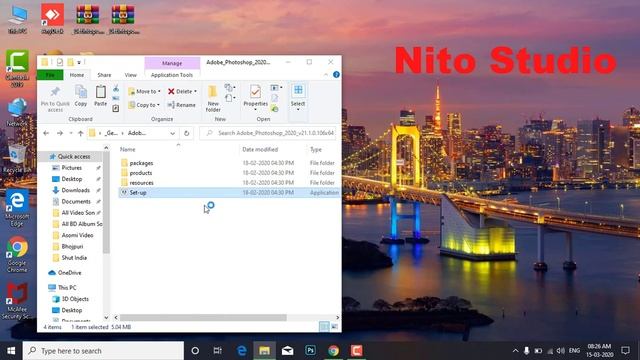
Task: Open the Recent locations dropdown arrow
Action: pyautogui.click(x=71, y=133)
